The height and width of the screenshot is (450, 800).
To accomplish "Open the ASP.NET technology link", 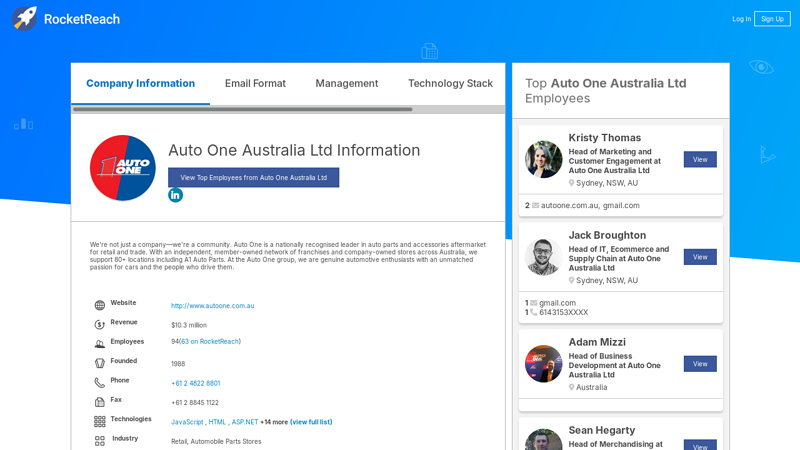I will 245,422.
